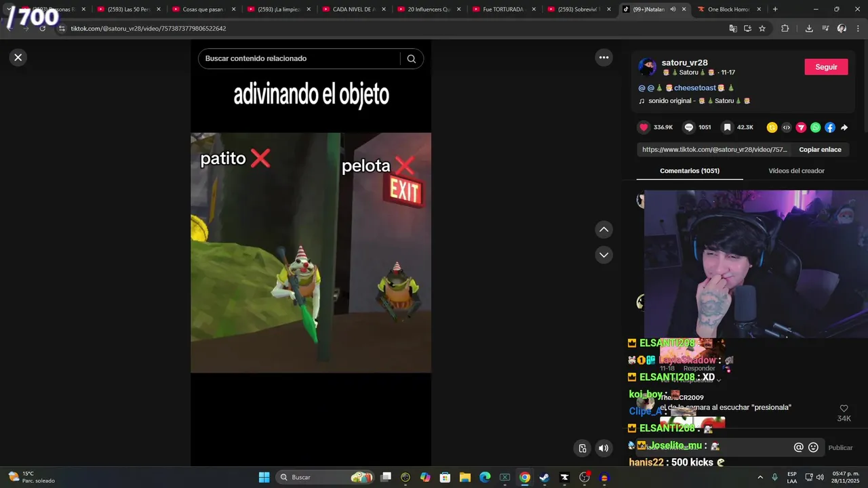Open comments via speech bubble icon
This screenshot has height=488, width=868.
(689, 127)
